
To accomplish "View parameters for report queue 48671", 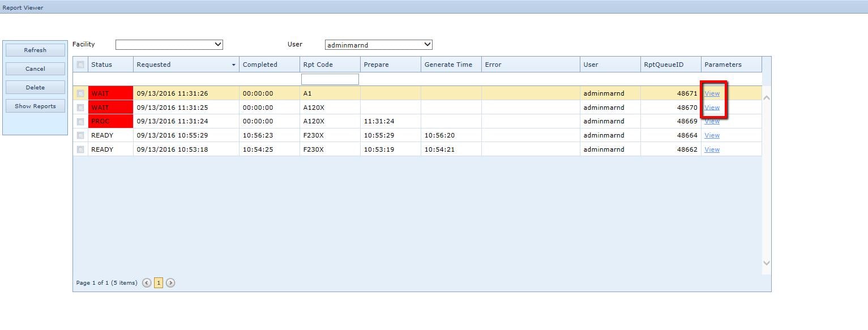I will click(712, 93).
